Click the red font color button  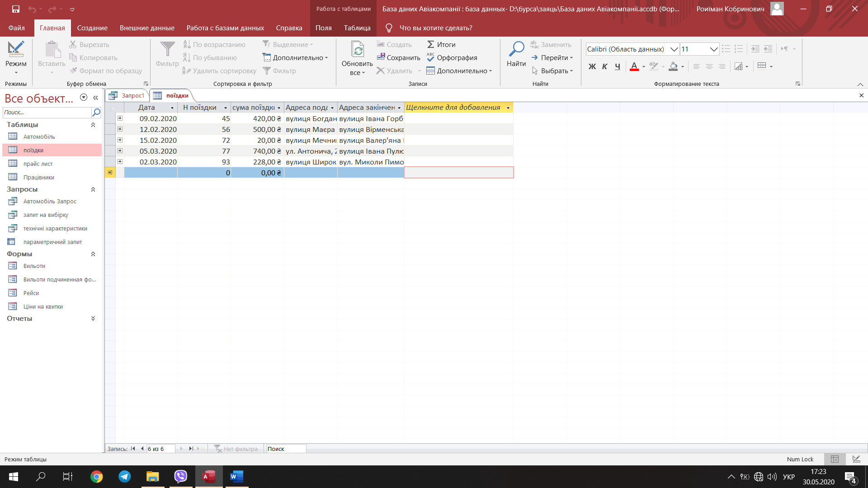coord(634,66)
